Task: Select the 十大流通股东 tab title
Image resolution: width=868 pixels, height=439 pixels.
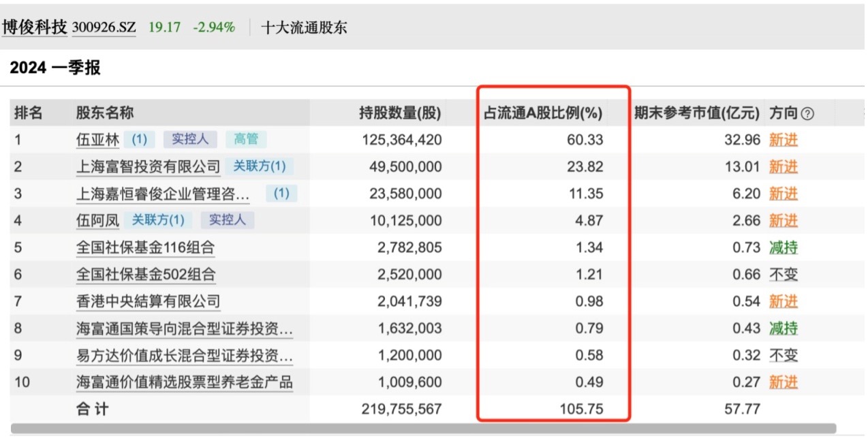Action: (304, 28)
